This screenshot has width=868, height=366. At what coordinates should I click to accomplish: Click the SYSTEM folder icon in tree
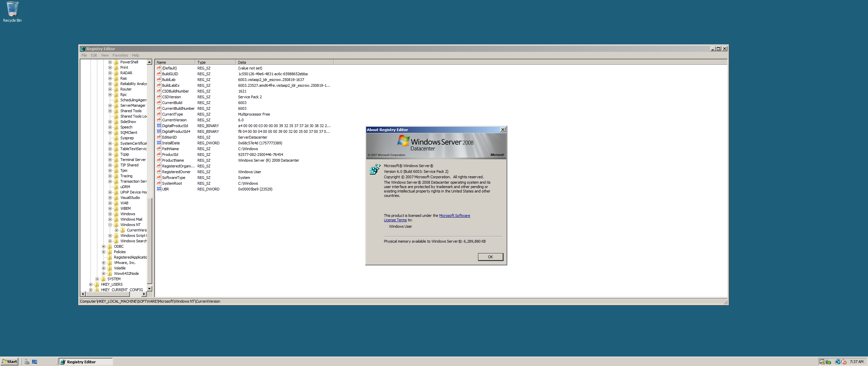[103, 279]
